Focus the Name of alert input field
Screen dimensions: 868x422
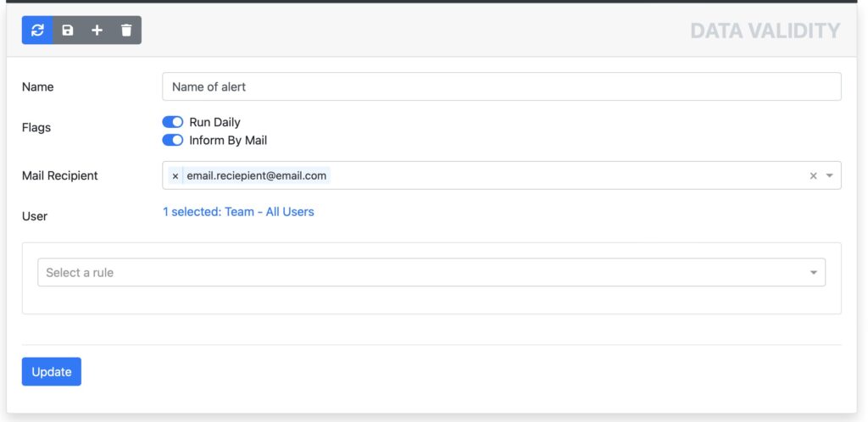pyautogui.click(x=502, y=86)
